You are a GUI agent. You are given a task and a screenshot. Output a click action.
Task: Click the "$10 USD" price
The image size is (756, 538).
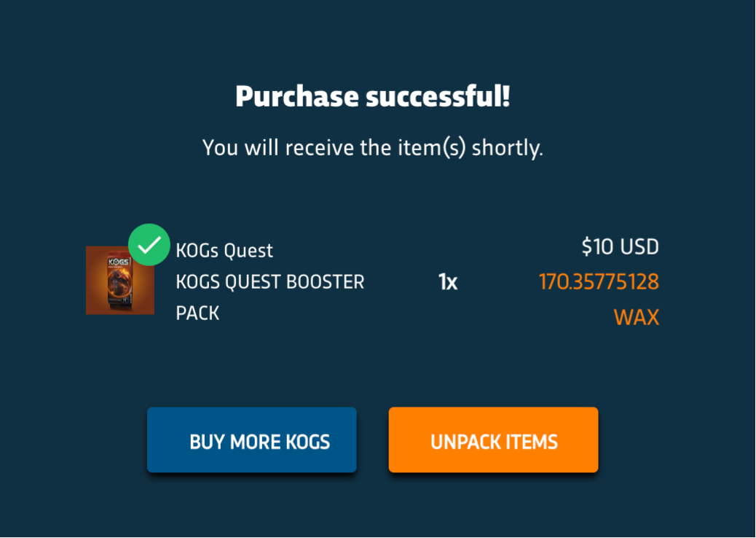[620, 247]
